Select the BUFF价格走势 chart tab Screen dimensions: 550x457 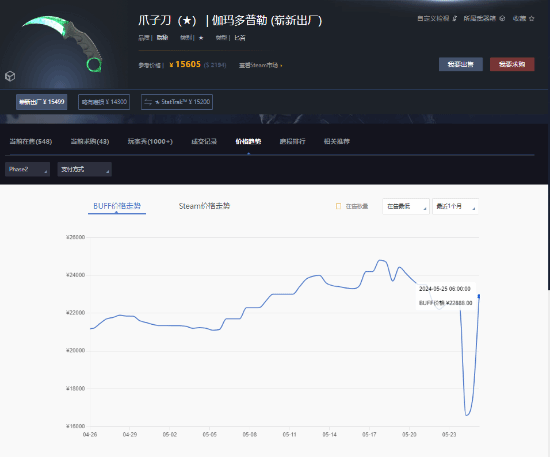pyautogui.click(x=117, y=206)
